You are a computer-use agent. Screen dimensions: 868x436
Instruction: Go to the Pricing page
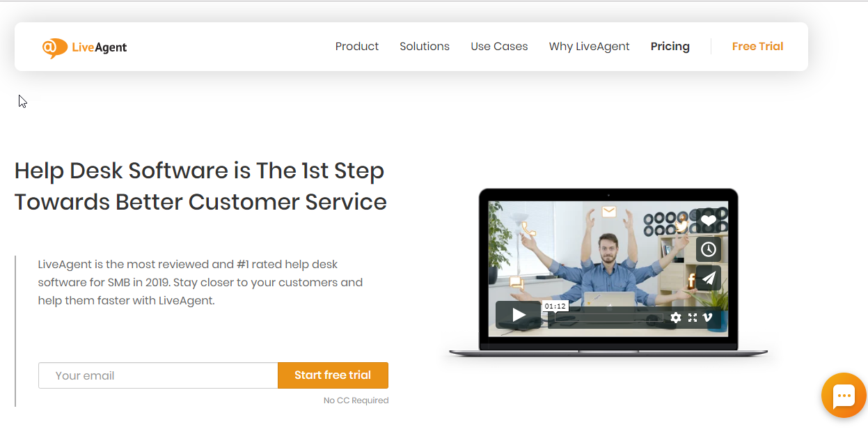pos(670,47)
